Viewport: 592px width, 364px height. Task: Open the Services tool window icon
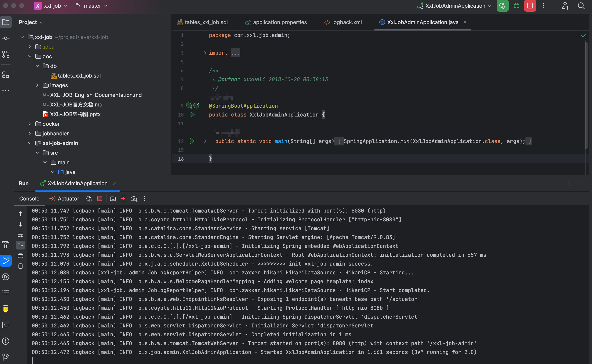6,277
